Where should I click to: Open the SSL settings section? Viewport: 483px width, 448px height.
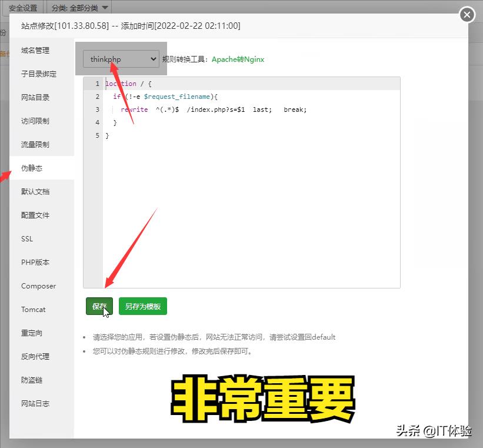click(26, 238)
